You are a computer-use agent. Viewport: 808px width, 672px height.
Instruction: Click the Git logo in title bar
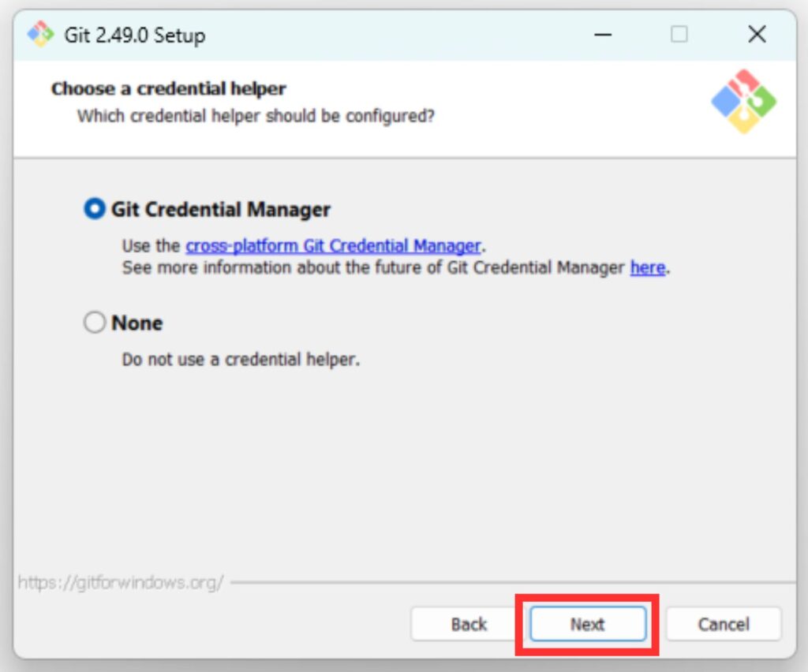[x=40, y=35]
